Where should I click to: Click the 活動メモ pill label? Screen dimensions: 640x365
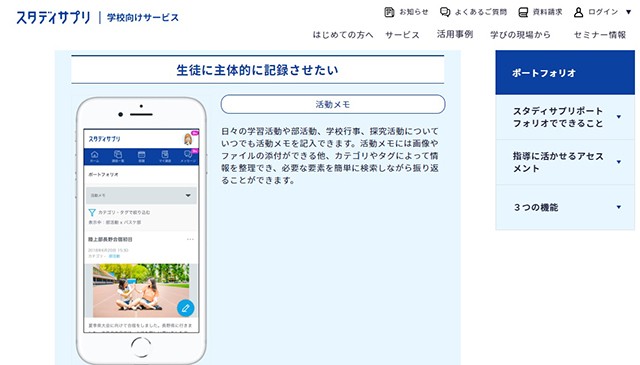[333, 104]
